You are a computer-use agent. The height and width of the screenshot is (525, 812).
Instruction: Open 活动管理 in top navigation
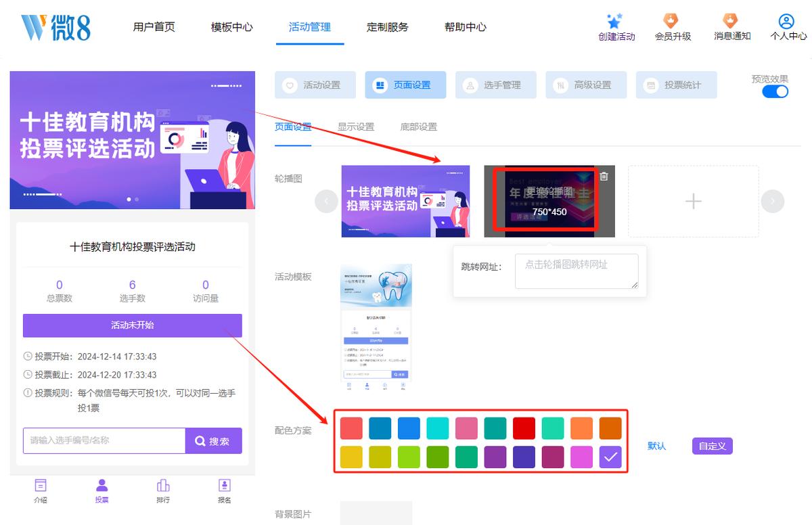(310, 27)
